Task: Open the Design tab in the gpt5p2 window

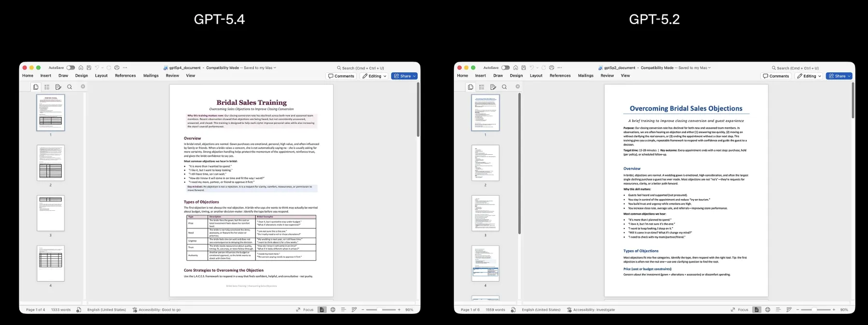Action: tap(516, 76)
